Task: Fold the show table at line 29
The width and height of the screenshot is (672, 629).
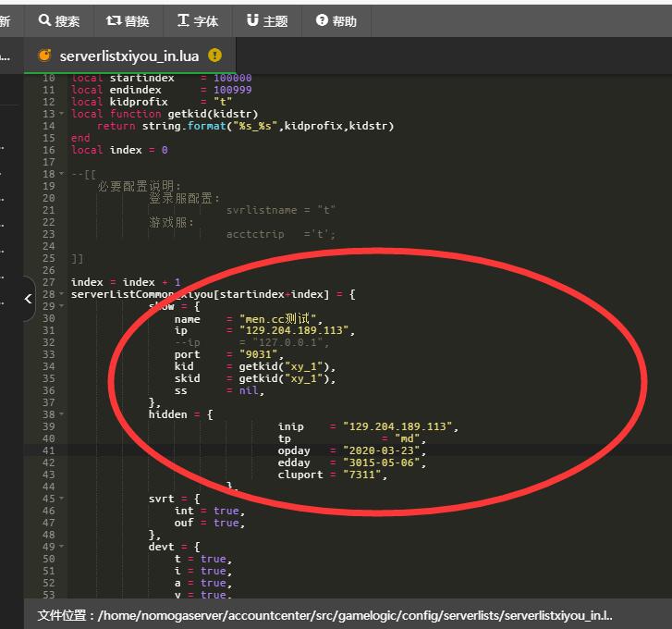Action: coord(61,306)
